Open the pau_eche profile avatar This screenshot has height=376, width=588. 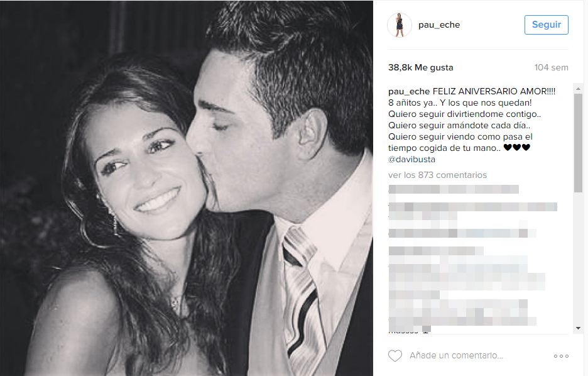tap(400, 25)
